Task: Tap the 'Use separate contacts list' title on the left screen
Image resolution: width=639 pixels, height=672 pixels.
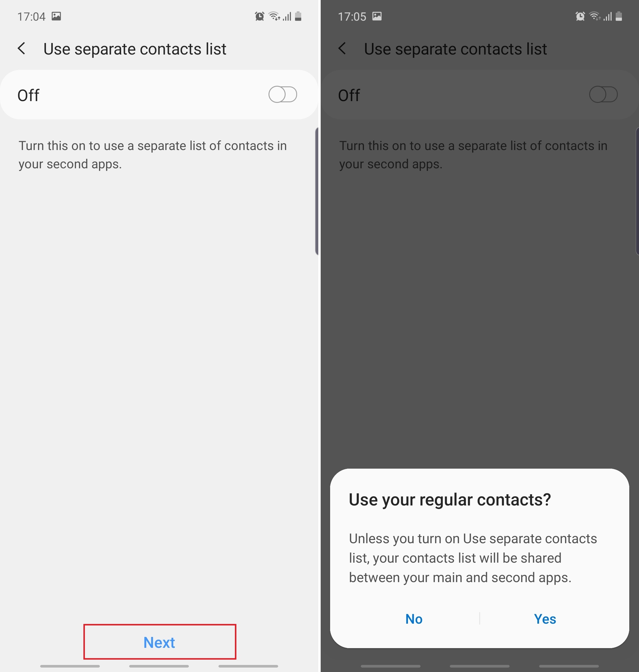Action: coord(135,49)
